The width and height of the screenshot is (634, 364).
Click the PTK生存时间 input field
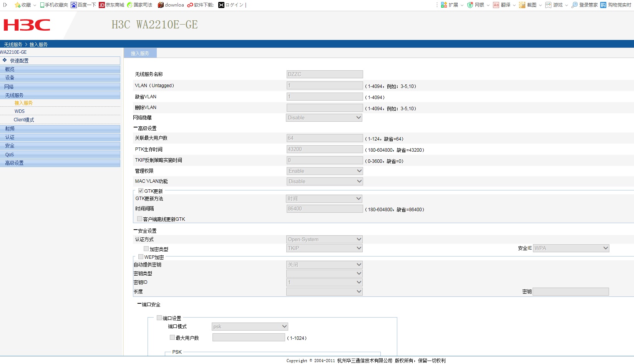(x=325, y=149)
